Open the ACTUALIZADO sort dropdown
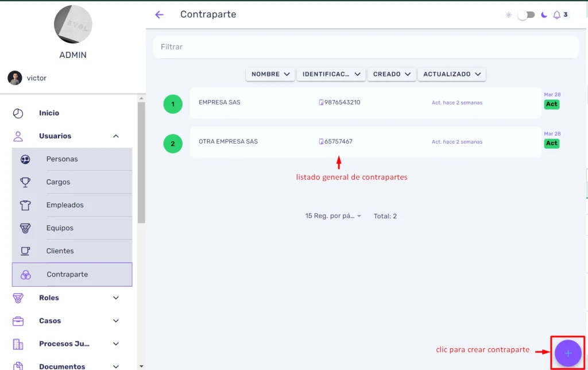Viewport: 588px width, 370px height. tap(452, 74)
